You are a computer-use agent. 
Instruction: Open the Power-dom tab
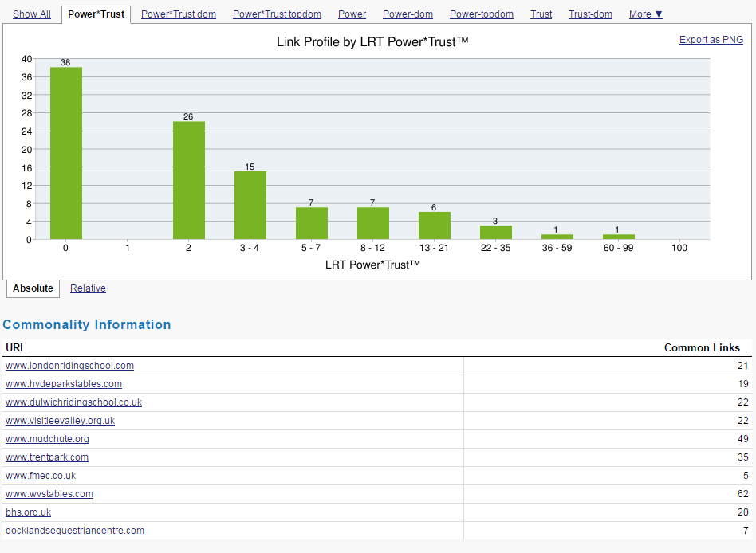[408, 14]
